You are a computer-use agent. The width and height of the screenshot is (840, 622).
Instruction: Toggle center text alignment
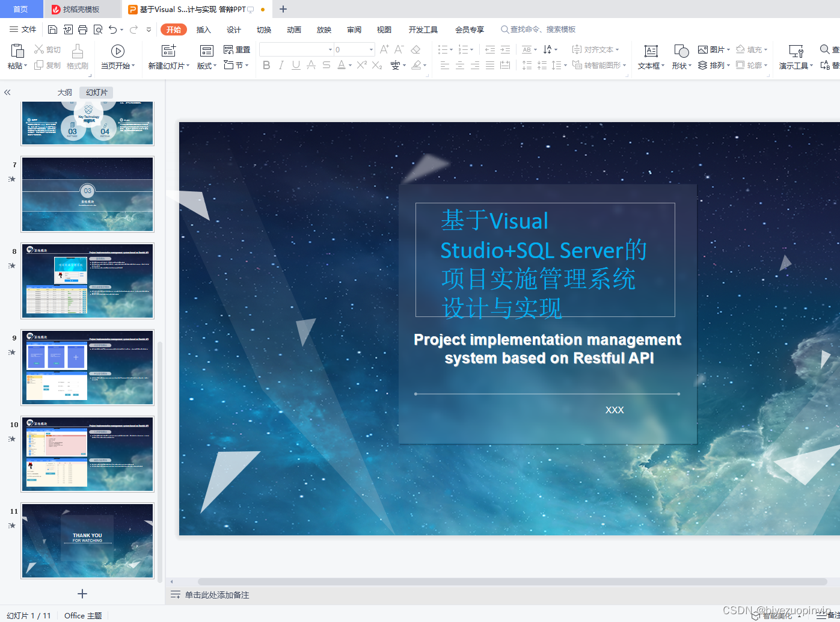tap(460, 65)
